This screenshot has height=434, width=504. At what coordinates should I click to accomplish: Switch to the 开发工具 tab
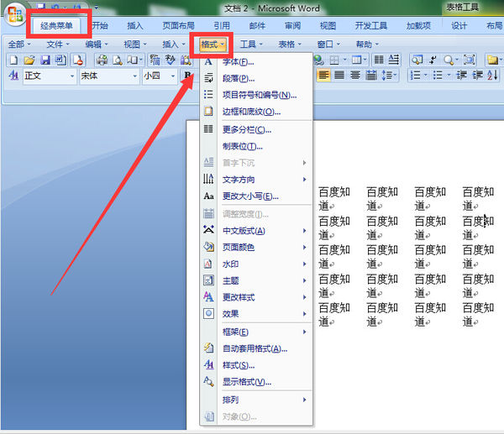tap(371, 26)
